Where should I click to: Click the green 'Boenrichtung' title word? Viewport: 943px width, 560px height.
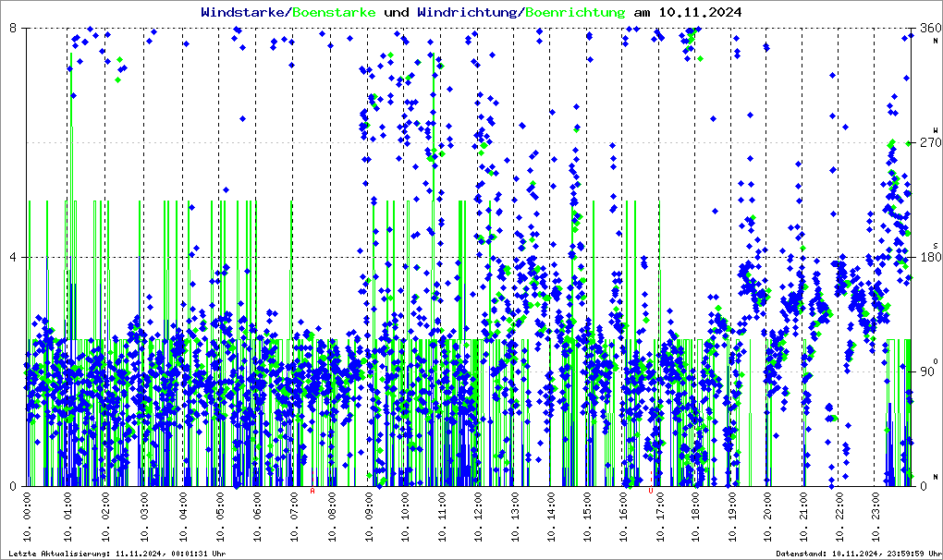(x=575, y=12)
